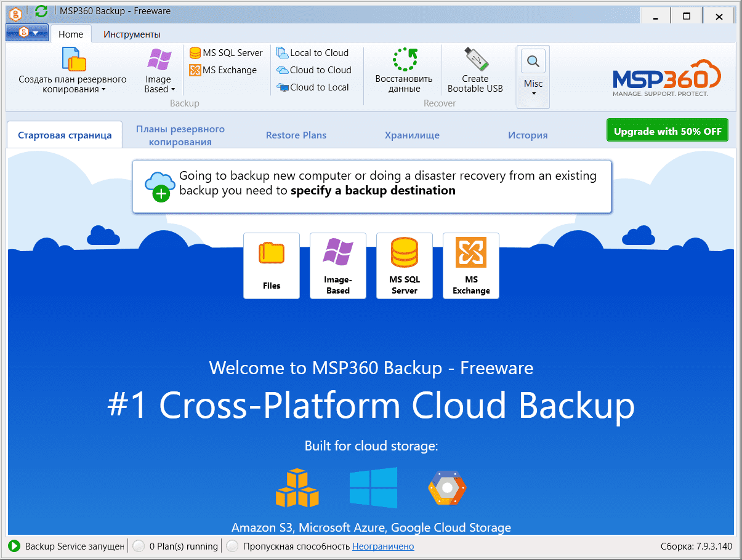Open the Неограничено bandwidth link
The height and width of the screenshot is (560, 742).
tap(383, 546)
